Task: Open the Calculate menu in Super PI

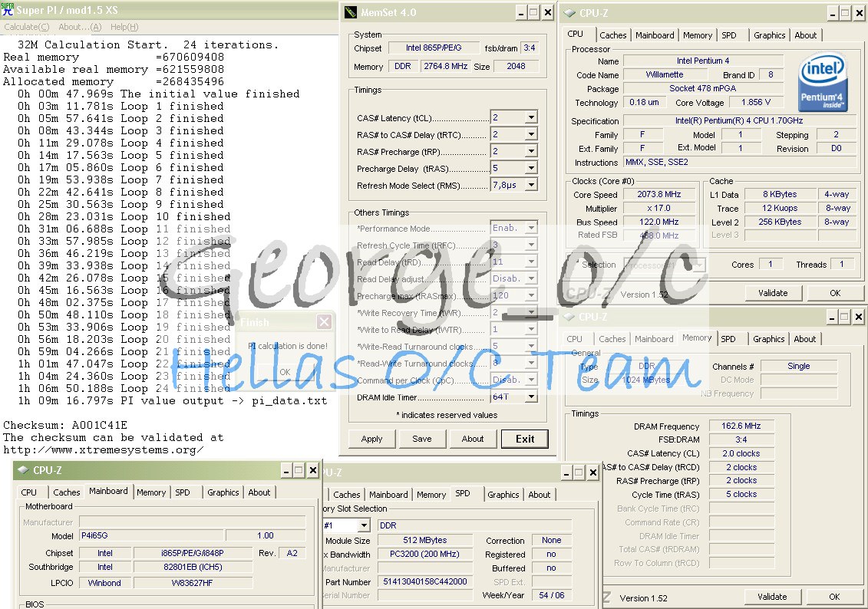Action: pyautogui.click(x=27, y=27)
